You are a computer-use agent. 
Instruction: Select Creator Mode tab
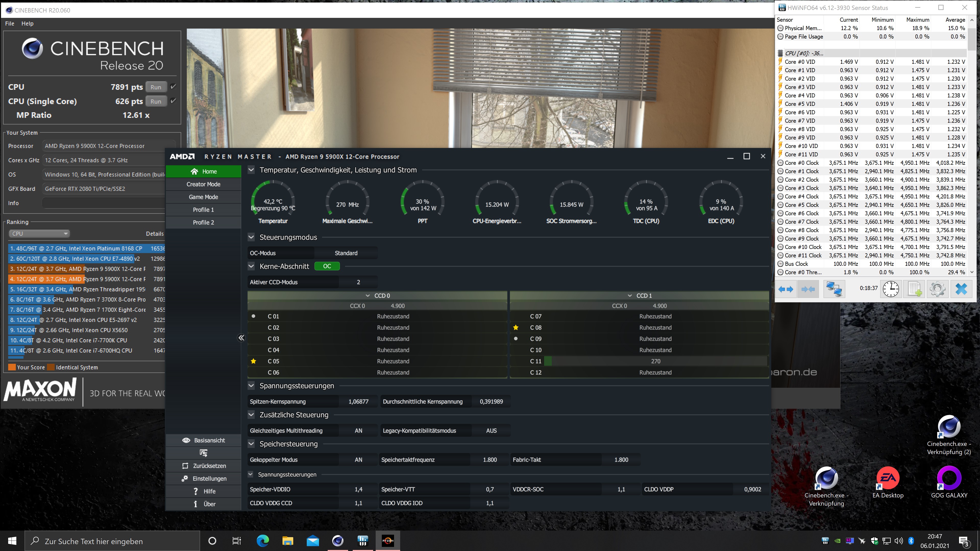(204, 184)
